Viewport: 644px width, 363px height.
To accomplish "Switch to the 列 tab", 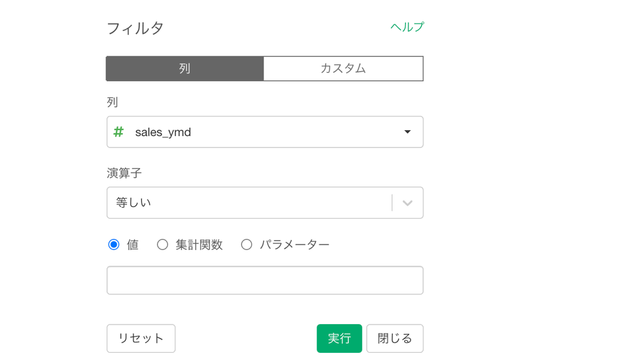I will click(185, 69).
